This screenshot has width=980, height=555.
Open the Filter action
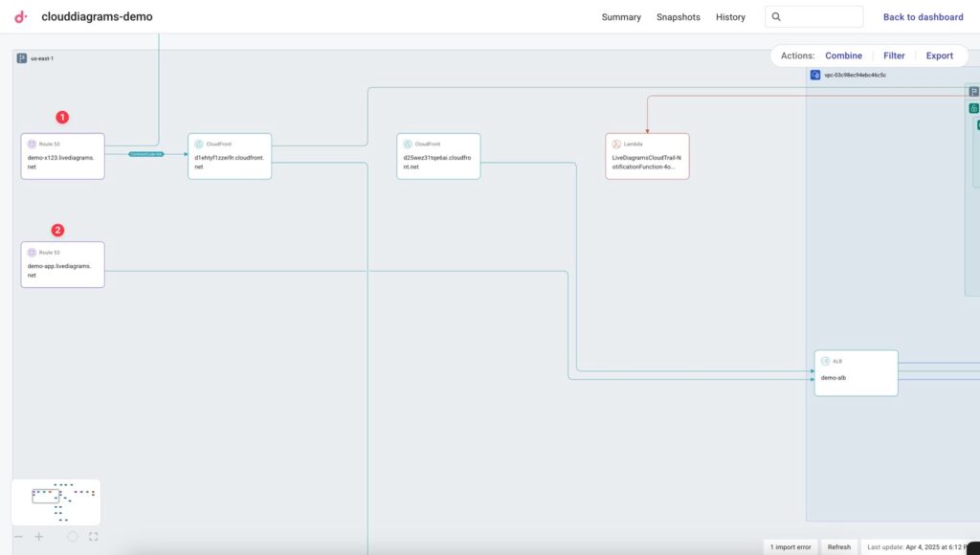[894, 55]
